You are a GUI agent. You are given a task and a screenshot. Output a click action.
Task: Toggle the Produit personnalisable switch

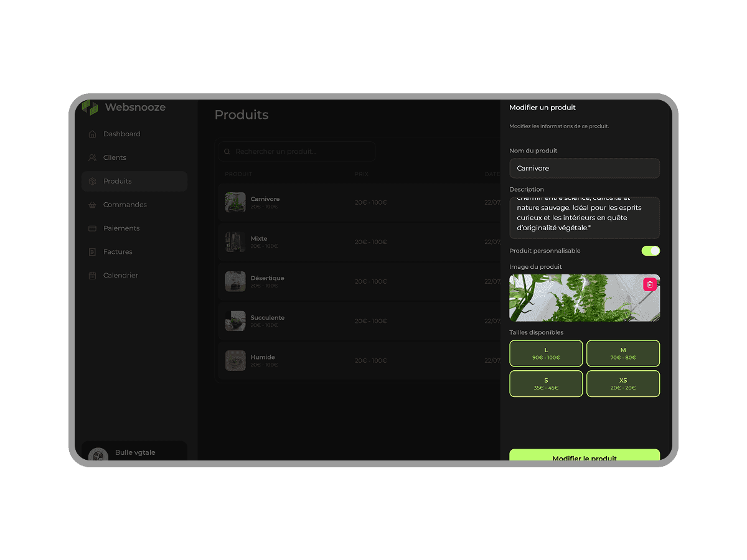(651, 251)
